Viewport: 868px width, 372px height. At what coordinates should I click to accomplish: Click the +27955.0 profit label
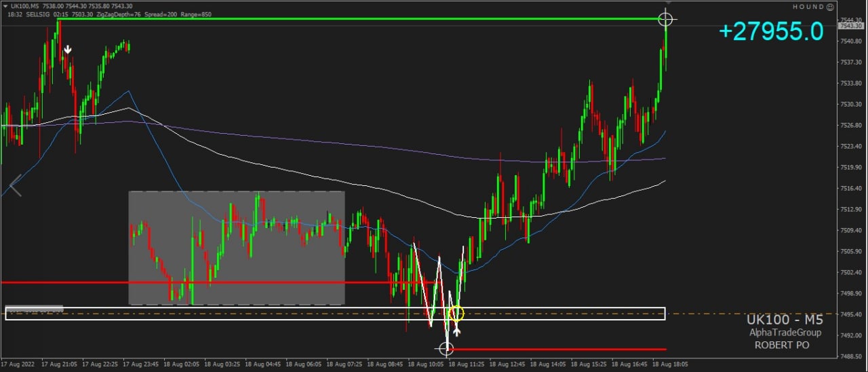(771, 31)
